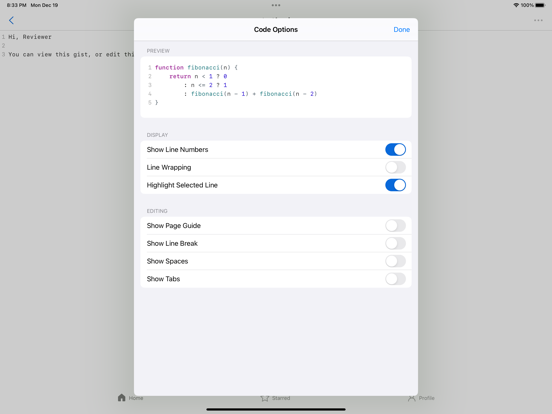Viewport: 552px width, 414px height.
Task: Enable Show Page Guide switch
Action: [x=395, y=226]
